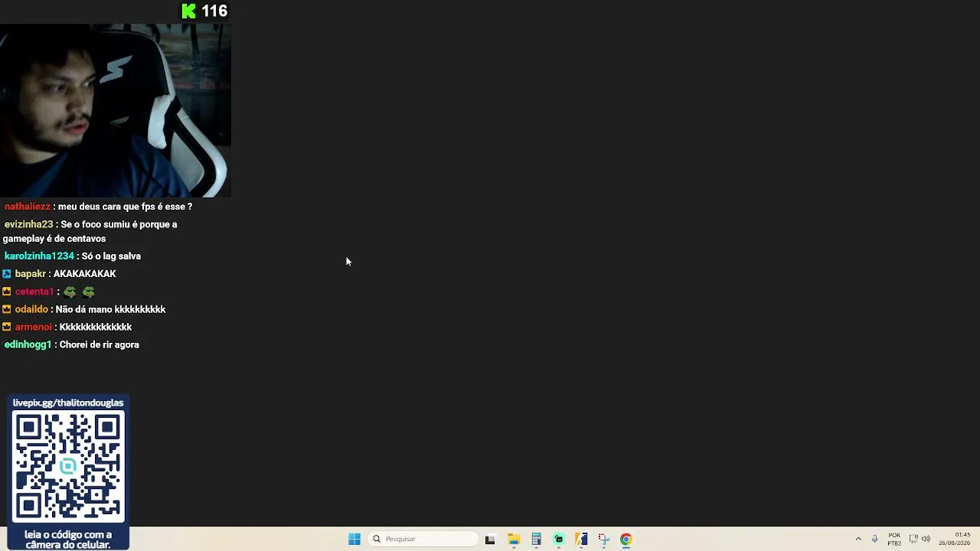The height and width of the screenshot is (551, 980).
Task: Open the Snipping Tool taskbar icon
Action: click(603, 539)
